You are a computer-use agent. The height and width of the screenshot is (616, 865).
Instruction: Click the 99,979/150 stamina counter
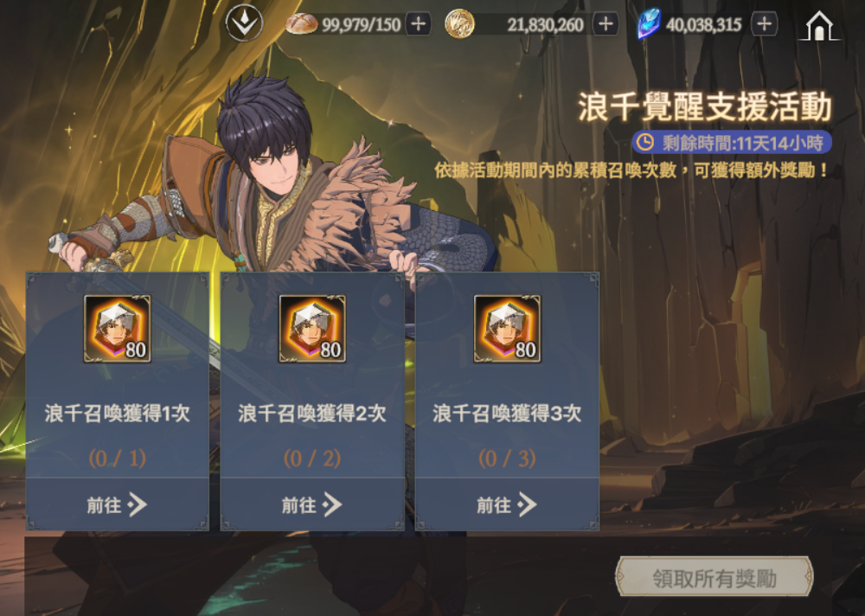[362, 25]
